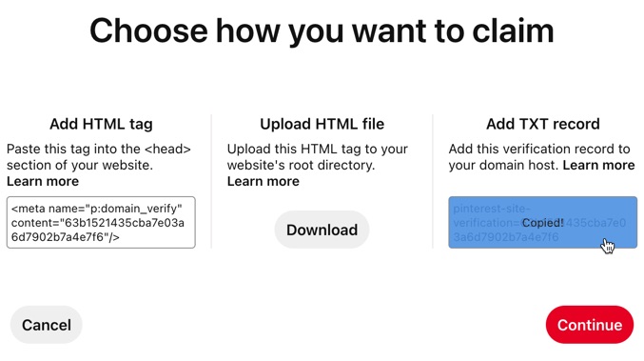The height and width of the screenshot is (361, 644).
Task: Click the 3a6d7902b7a4e7f6 line in TXT box
Action: click(506, 237)
